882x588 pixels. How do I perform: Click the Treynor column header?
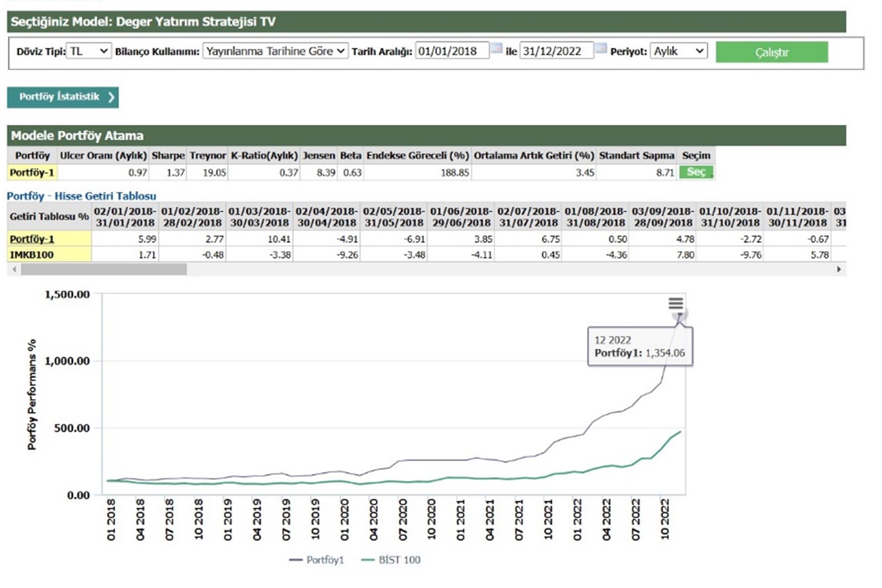point(207,155)
